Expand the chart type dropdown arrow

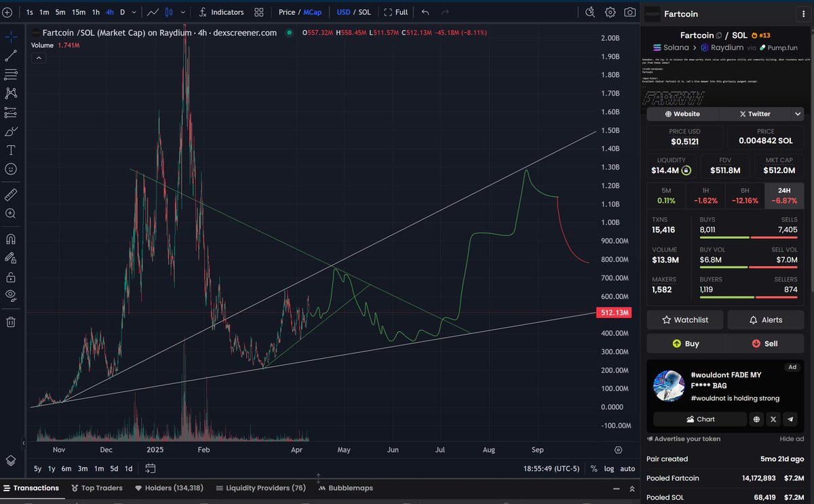(183, 12)
